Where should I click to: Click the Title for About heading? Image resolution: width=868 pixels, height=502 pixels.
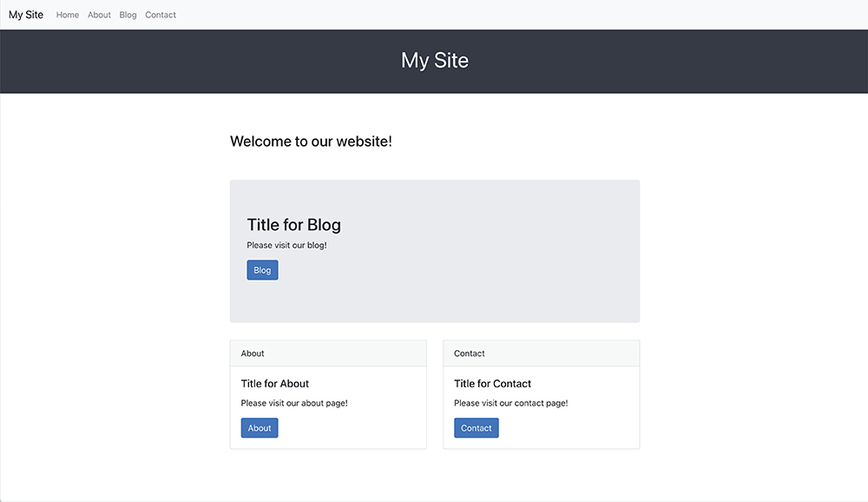click(274, 383)
